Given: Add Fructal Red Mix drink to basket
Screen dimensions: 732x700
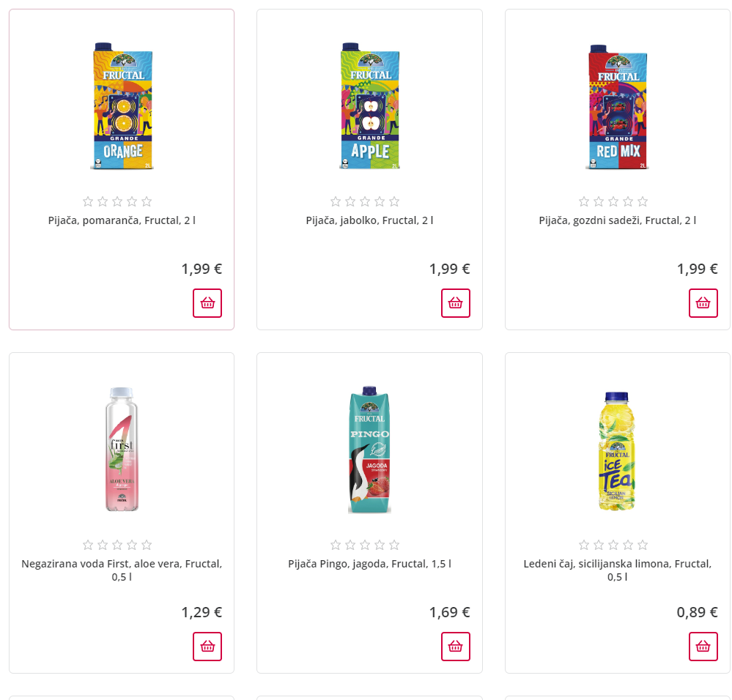Looking at the screenshot, I should pyautogui.click(x=703, y=303).
